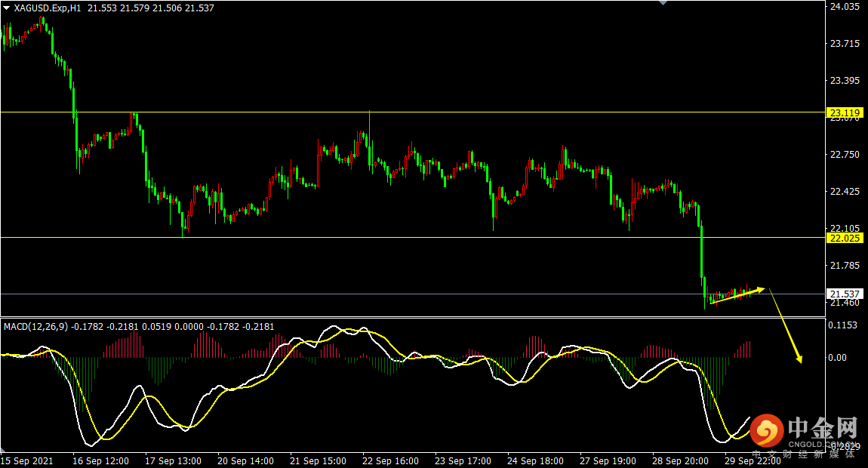Click the 23 Sep 17:00 time label
The width and height of the screenshot is (868, 468).
tap(463, 460)
